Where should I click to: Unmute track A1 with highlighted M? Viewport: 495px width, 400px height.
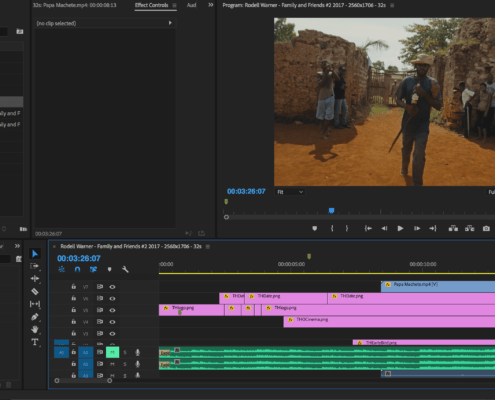coord(112,352)
